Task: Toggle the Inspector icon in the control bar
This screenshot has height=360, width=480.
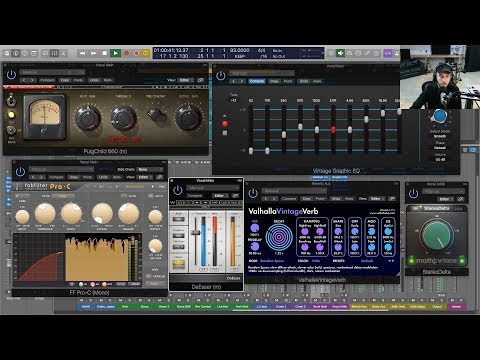Action: (x=16, y=53)
